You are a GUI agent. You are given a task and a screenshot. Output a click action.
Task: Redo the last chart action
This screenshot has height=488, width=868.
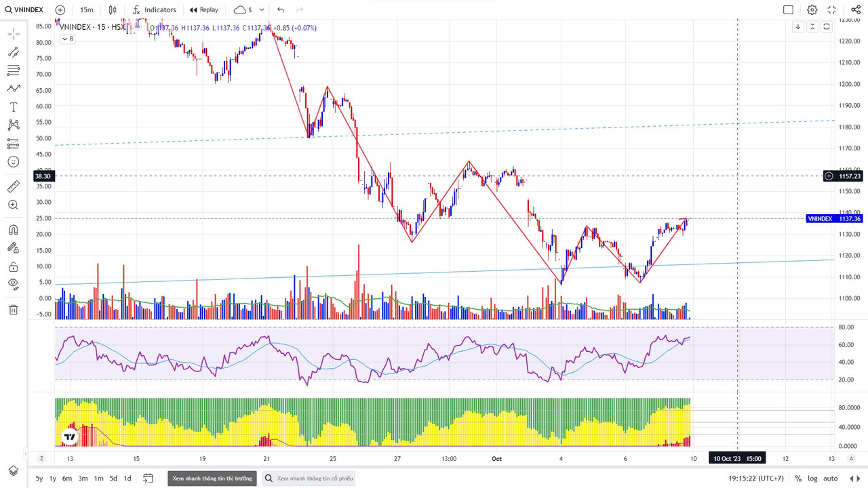coord(300,9)
